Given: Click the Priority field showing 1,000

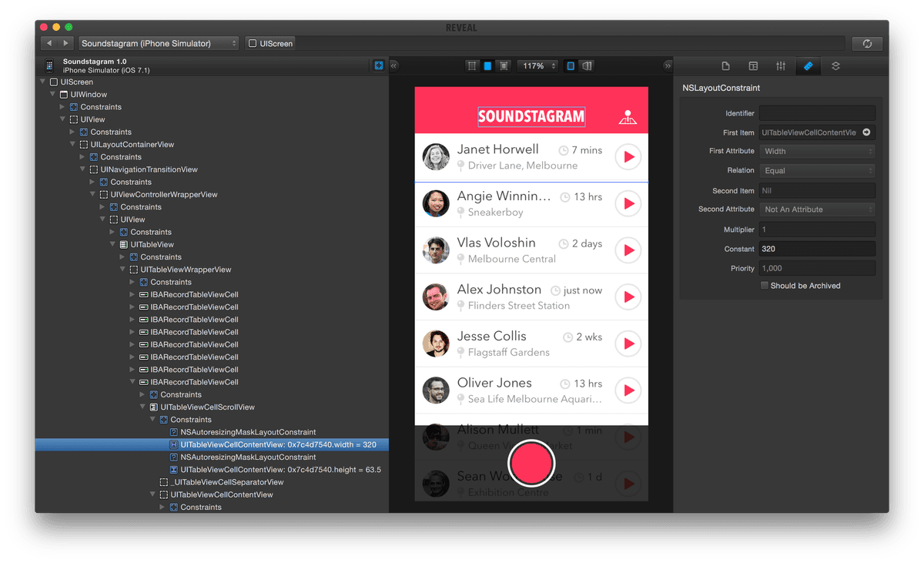Looking at the screenshot, I should tap(817, 268).
